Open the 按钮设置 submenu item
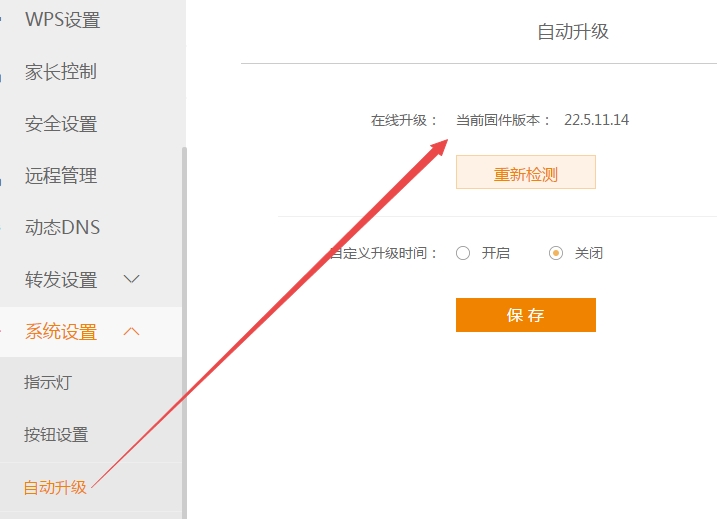This screenshot has height=519, width=717. (55, 435)
